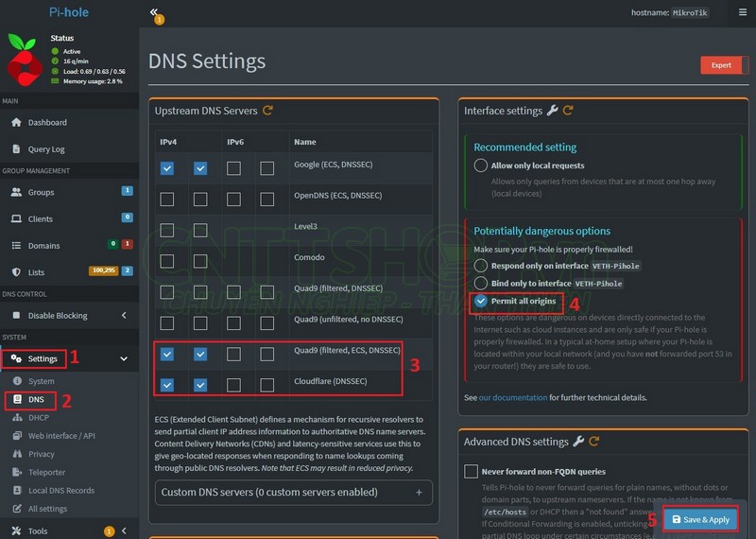
Task: Collapse sidebar with double-chevron icon
Action: [x=153, y=11]
